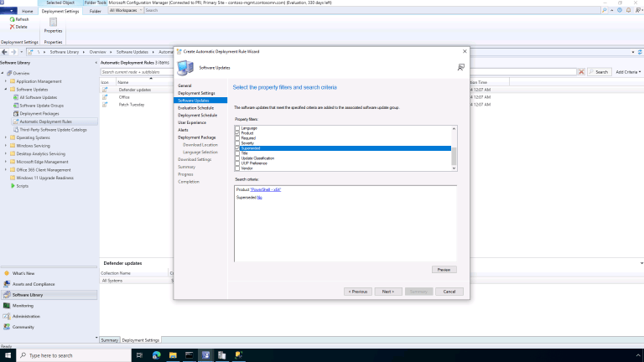Open Microsoft Edge from the taskbar
The image size is (644, 362).
click(157, 355)
